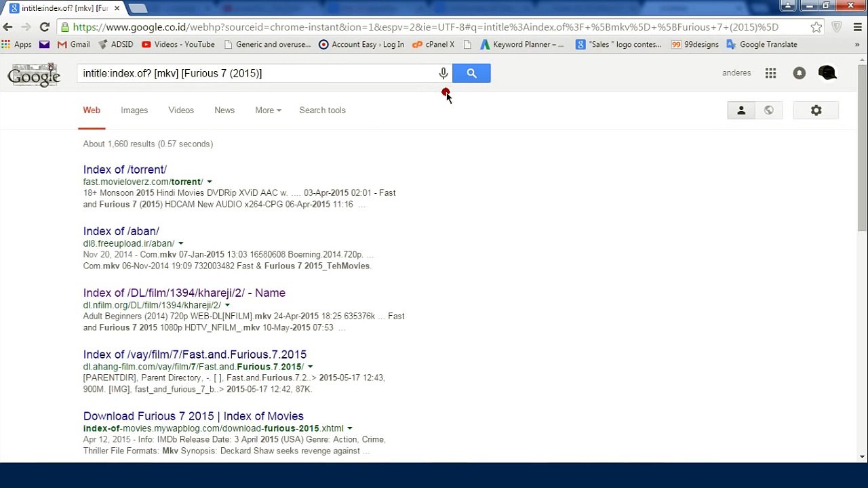The width and height of the screenshot is (868, 488).
Task: Click the Google logo
Action: [x=33, y=75]
